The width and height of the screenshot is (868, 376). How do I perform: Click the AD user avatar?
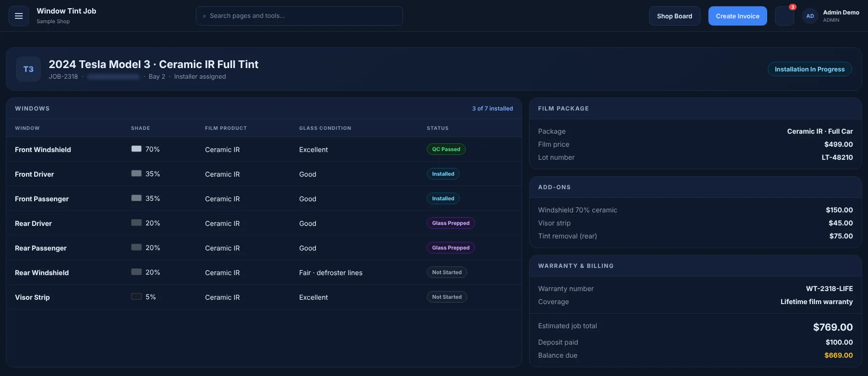pyautogui.click(x=810, y=16)
